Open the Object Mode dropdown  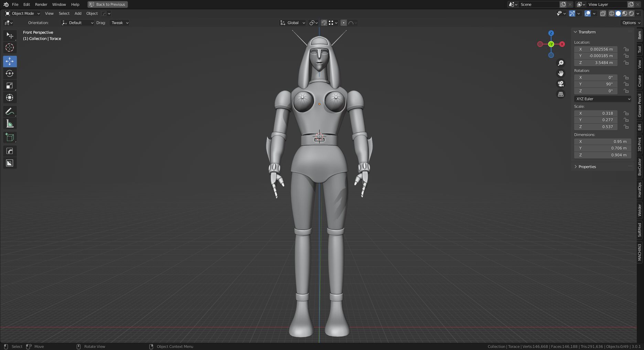(22, 13)
